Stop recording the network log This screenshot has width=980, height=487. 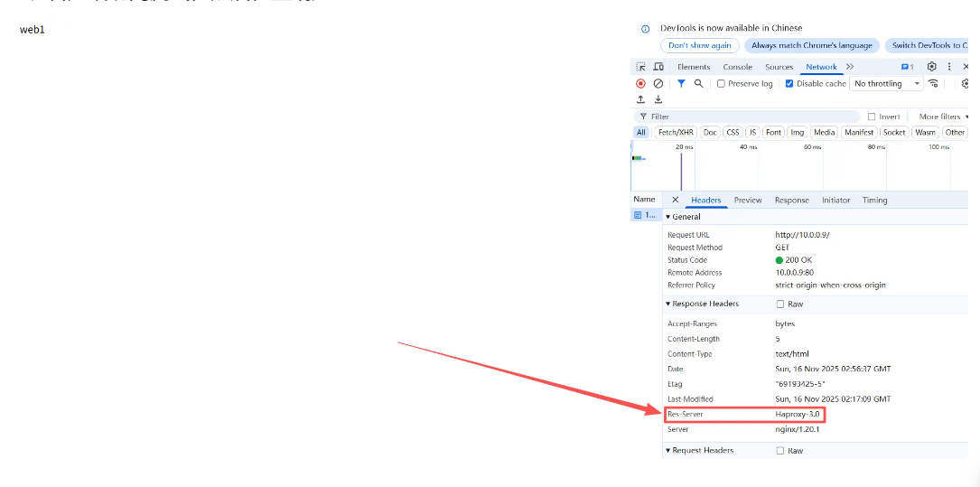tap(640, 83)
